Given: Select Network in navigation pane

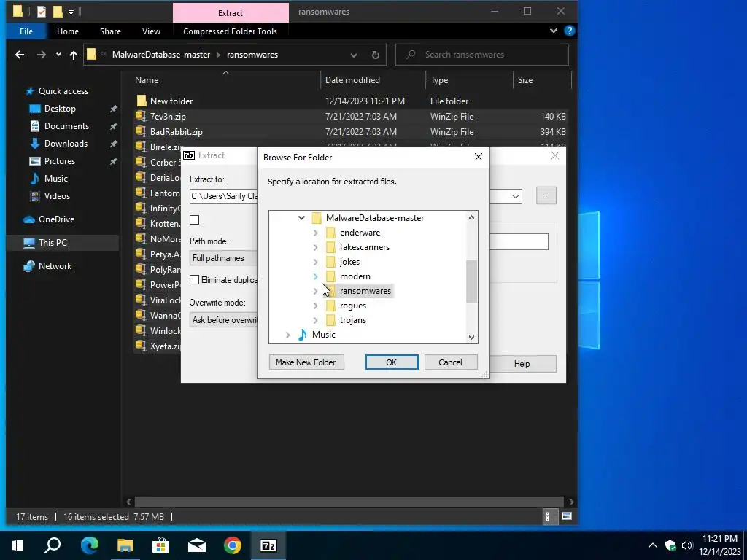Looking at the screenshot, I should (x=55, y=266).
